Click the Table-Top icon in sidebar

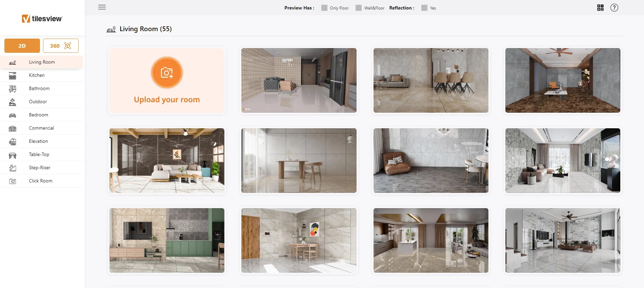tap(13, 155)
